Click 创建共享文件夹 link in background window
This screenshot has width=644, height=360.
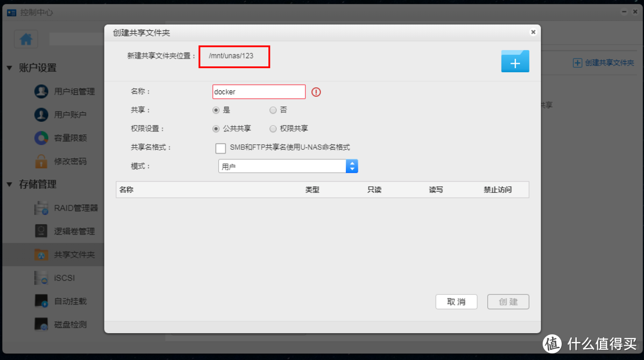609,63
